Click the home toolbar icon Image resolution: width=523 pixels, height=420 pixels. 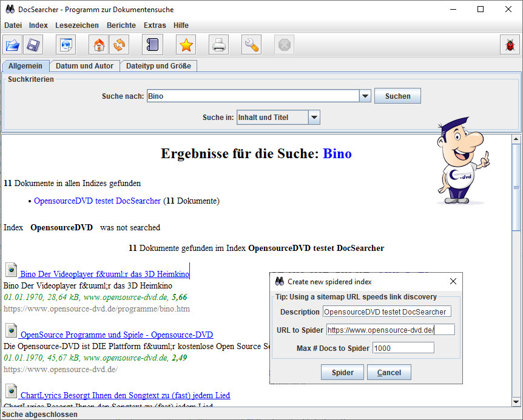pyautogui.click(x=99, y=45)
